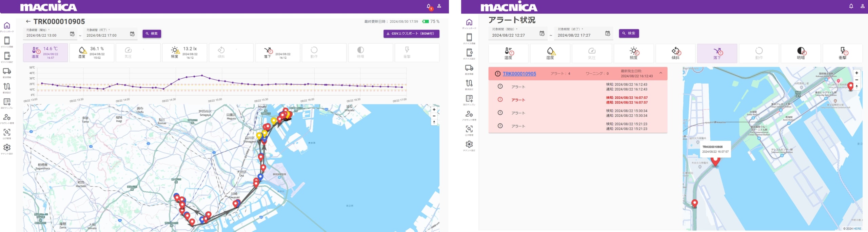Open user profile icon in left window header
The height and width of the screenshot is (232, 868).
click(x=439, y=6)
